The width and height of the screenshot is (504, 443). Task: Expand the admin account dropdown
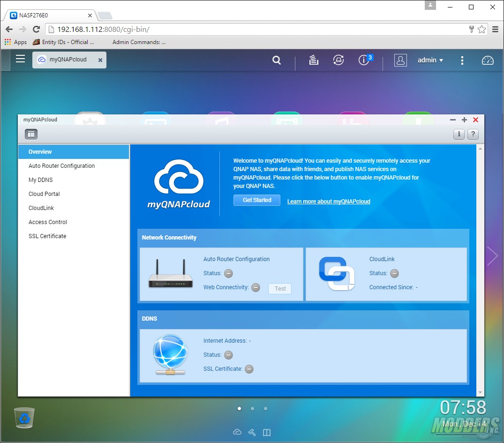[x=430, y=60]
